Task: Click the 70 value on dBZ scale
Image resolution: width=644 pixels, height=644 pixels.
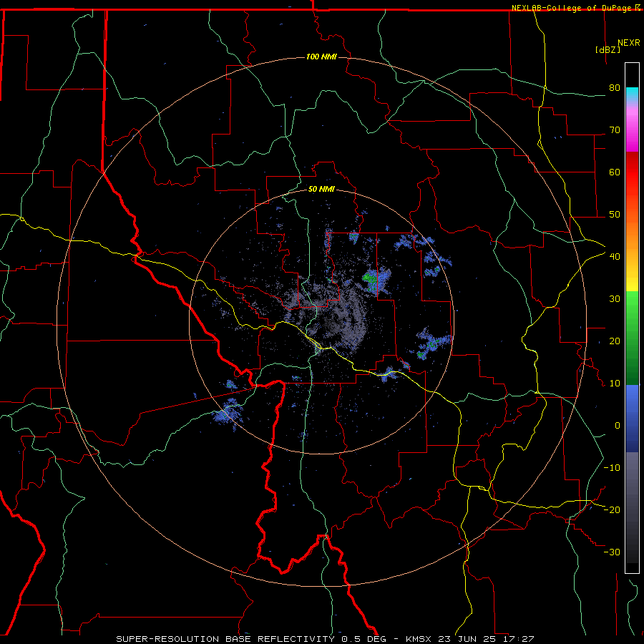Action: click(615, 130)
